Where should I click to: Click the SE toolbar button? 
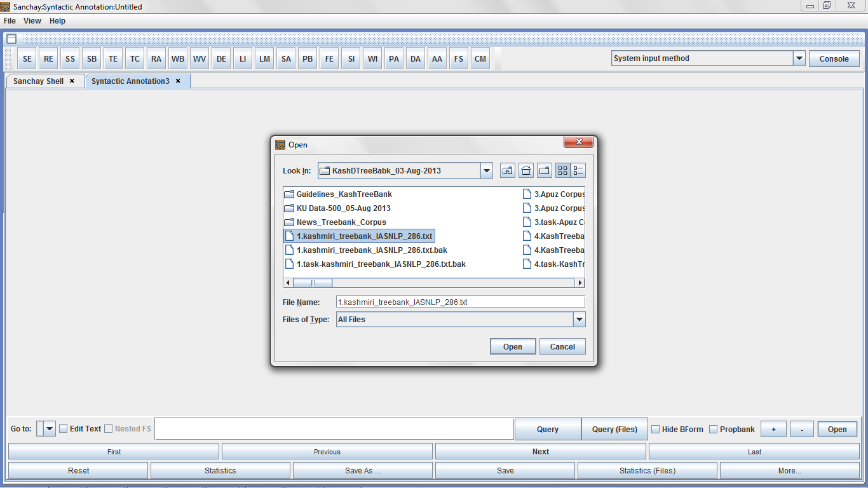[x=27, y=59]
